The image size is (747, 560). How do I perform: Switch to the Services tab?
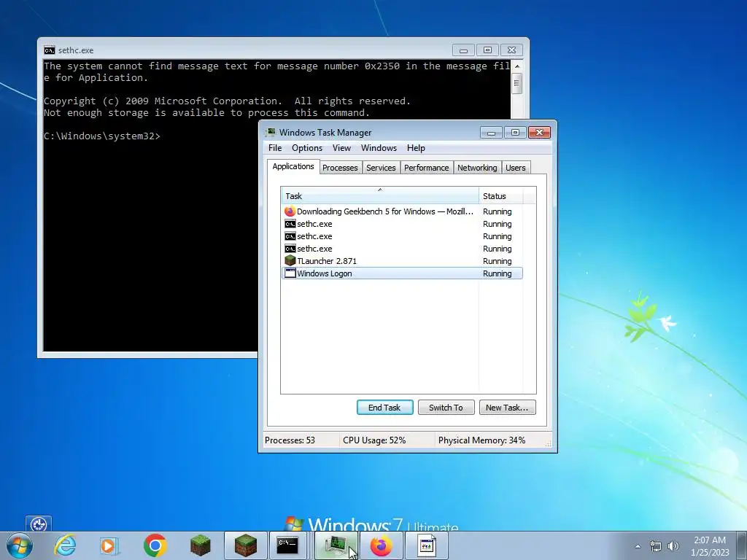381,168
